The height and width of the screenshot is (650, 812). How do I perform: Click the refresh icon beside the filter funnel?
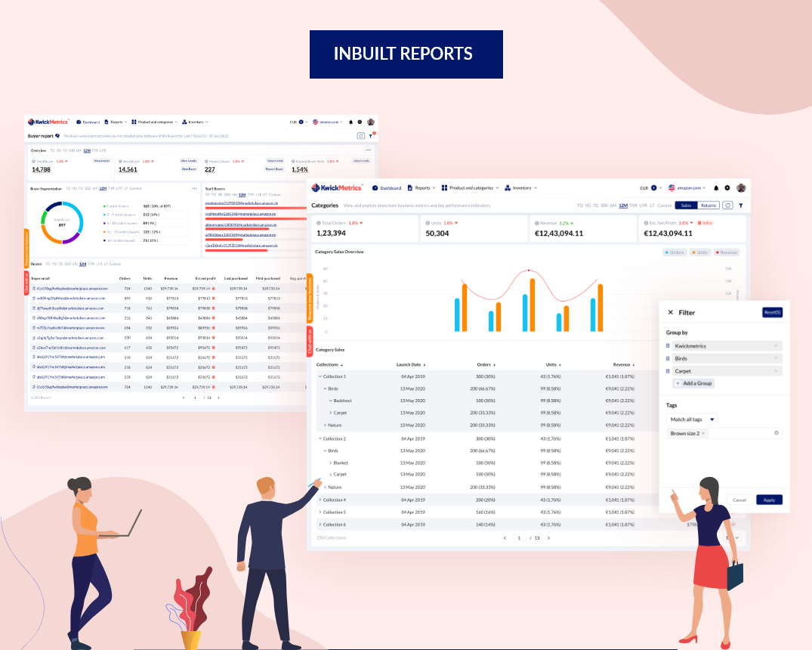(728, 206)
